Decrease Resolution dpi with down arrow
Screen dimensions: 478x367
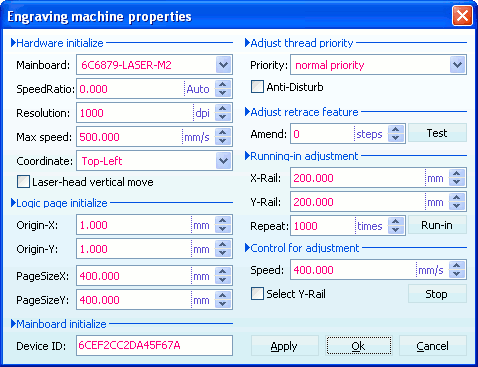pos(223,117)
